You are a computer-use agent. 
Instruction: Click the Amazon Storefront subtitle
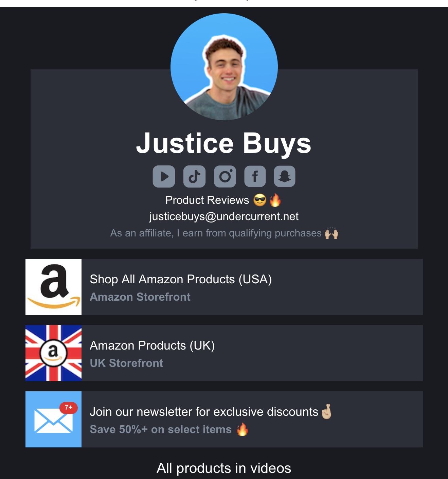pos(140,297)
